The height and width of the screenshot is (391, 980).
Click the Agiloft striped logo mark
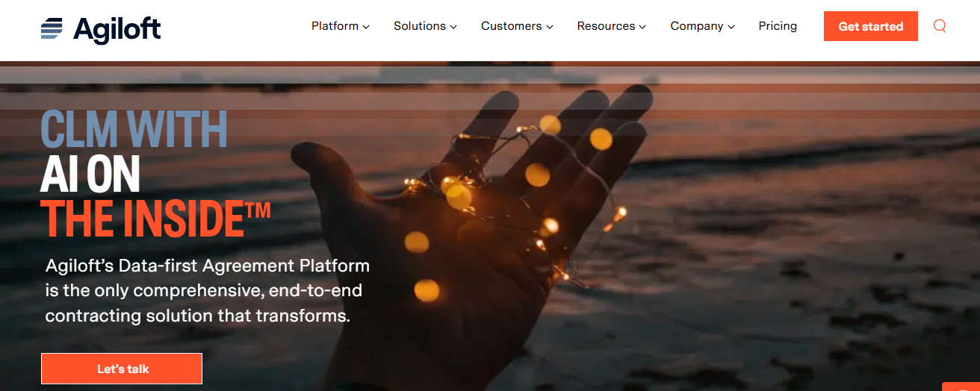coord(52,28)
